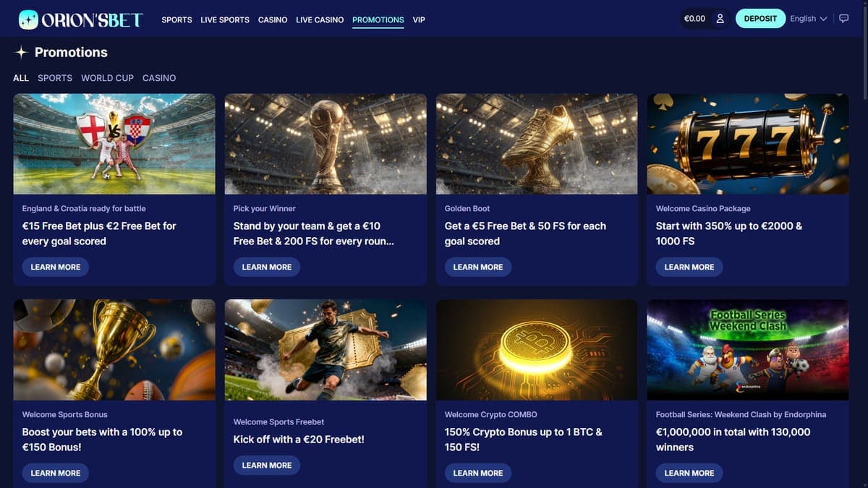The width and height of the screenshot is (868, 488).
Task: Learn more about Welcome Crypto COMBO
Action: click(x=478, y=473)
